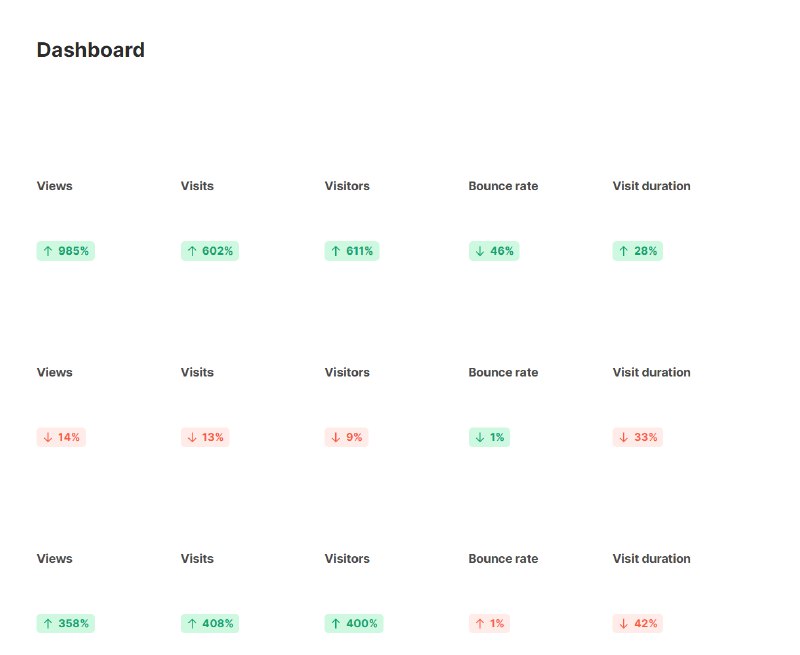Click the first row Views label
This screenshot has width=800, height=655.
coord(55,186)
